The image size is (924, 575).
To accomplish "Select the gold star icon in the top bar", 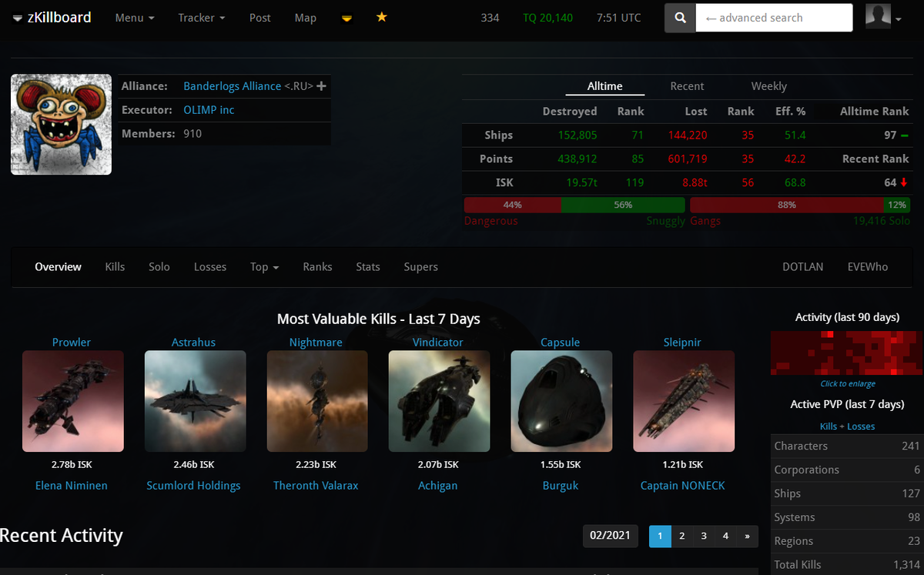I will [x=381, y=17].
